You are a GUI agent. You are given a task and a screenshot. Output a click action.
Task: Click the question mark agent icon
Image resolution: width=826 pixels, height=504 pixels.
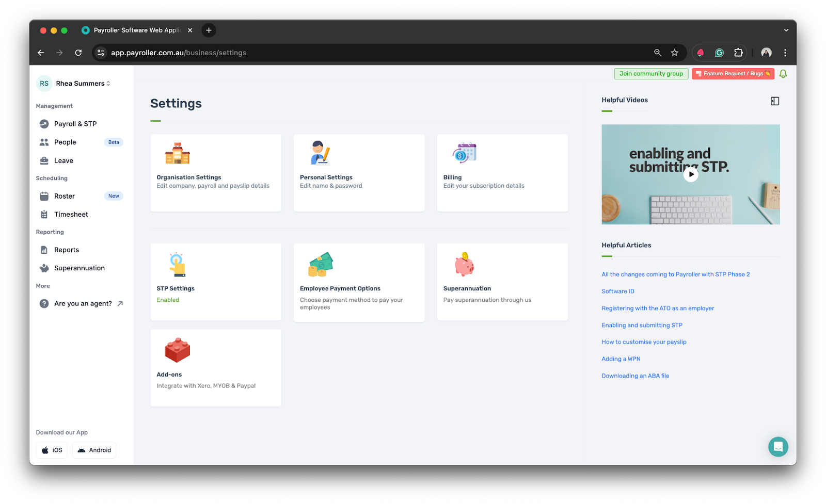(44, 303)
